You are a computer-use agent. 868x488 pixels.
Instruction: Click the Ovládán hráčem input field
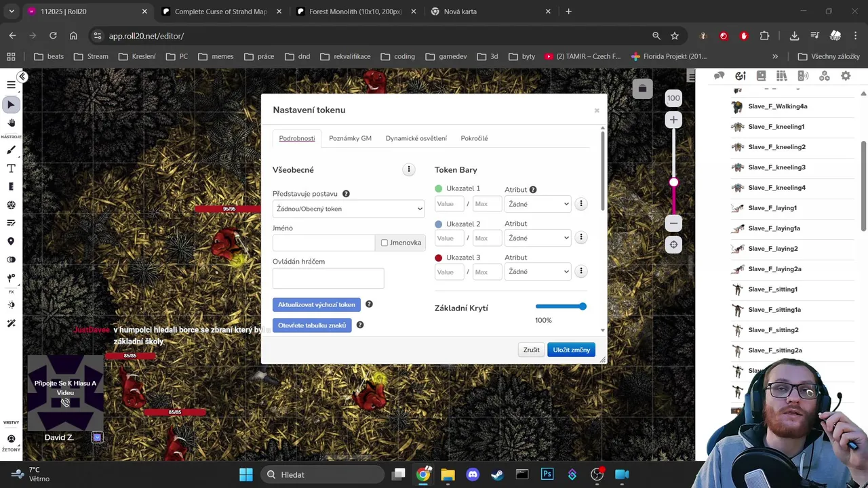click(328, 278)
